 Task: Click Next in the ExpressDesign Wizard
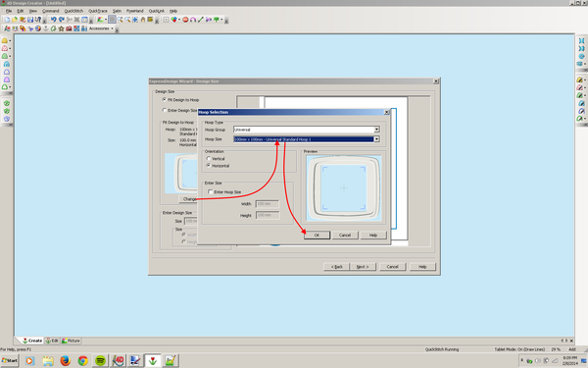[x=363, y=267]
